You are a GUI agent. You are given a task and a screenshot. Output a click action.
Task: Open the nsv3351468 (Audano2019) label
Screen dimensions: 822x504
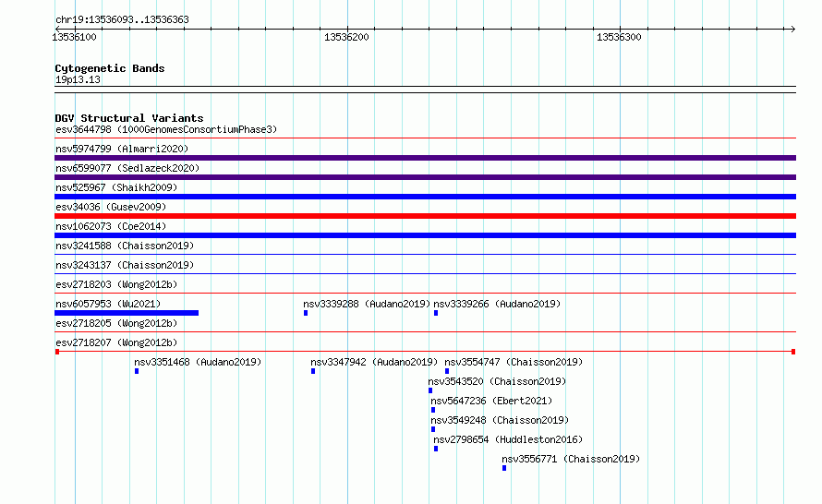coord(198,362)
